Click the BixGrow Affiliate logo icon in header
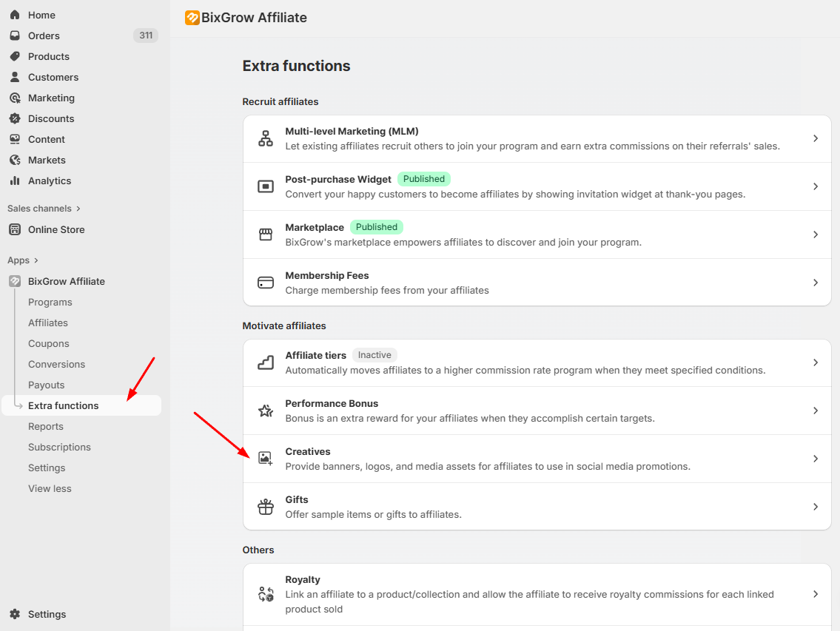 click(x=192, y=18)
